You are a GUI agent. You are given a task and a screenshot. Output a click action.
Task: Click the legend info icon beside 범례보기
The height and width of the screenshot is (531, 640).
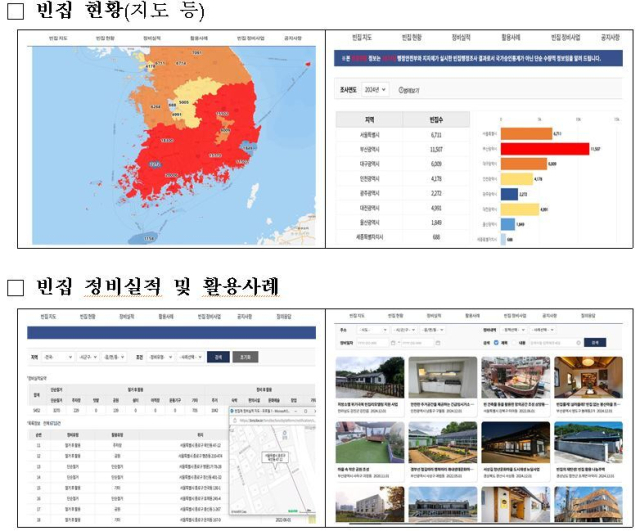(x=401, y=90)
